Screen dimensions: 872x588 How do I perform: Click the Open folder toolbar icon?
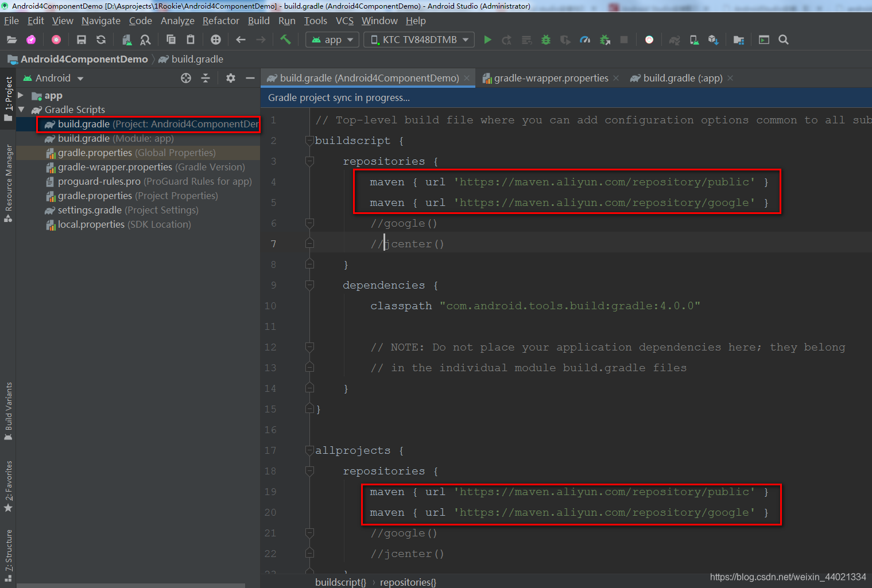click(11, 40)
